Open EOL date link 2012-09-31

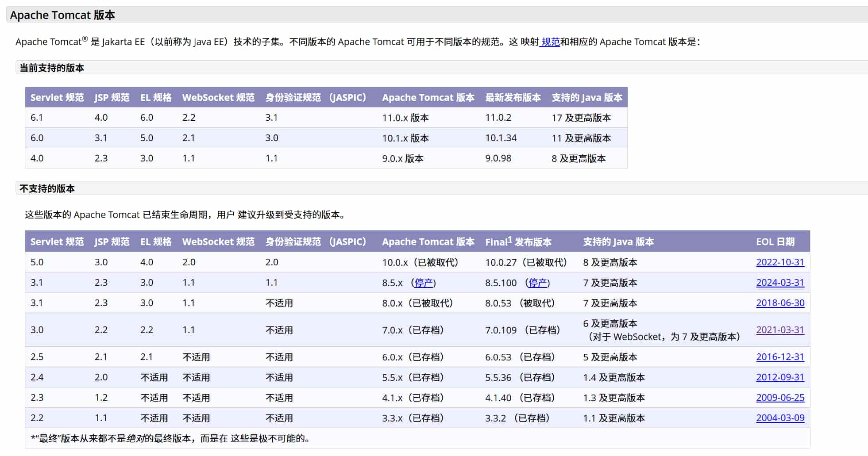tap(780, 377)
